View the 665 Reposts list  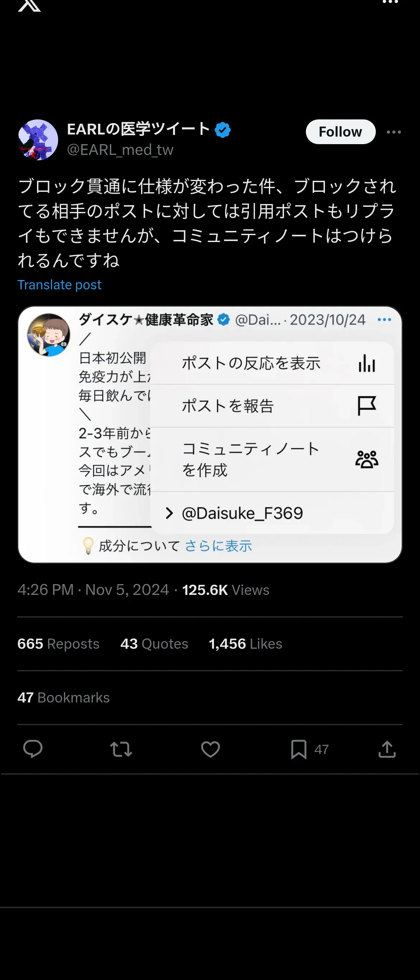[58, 644]
